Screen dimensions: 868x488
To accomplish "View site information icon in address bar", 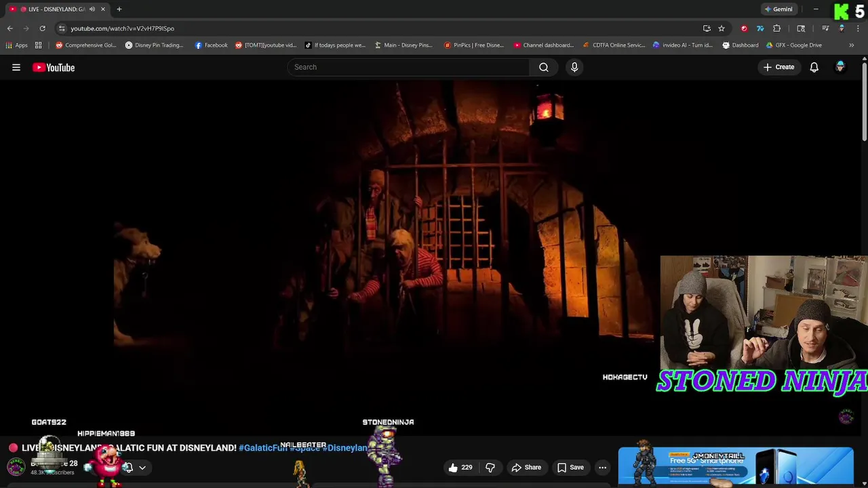I will coord(62,28).
